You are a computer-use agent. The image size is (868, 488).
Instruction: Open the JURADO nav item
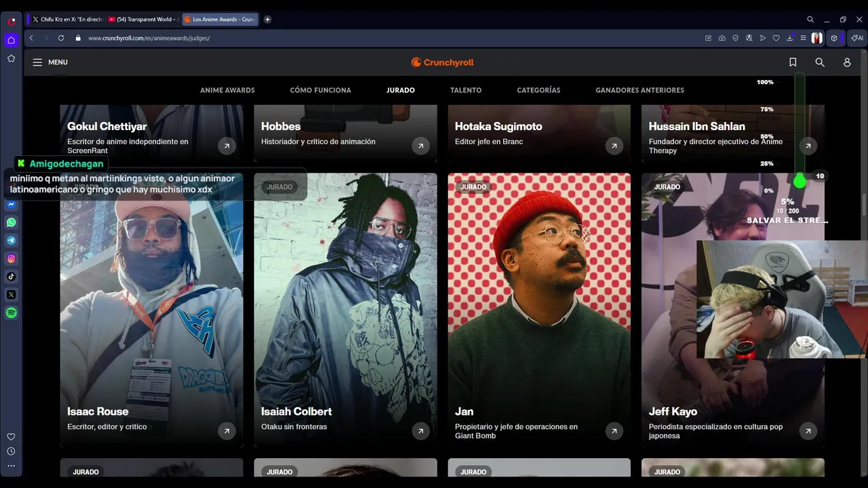tap(401, 90)
